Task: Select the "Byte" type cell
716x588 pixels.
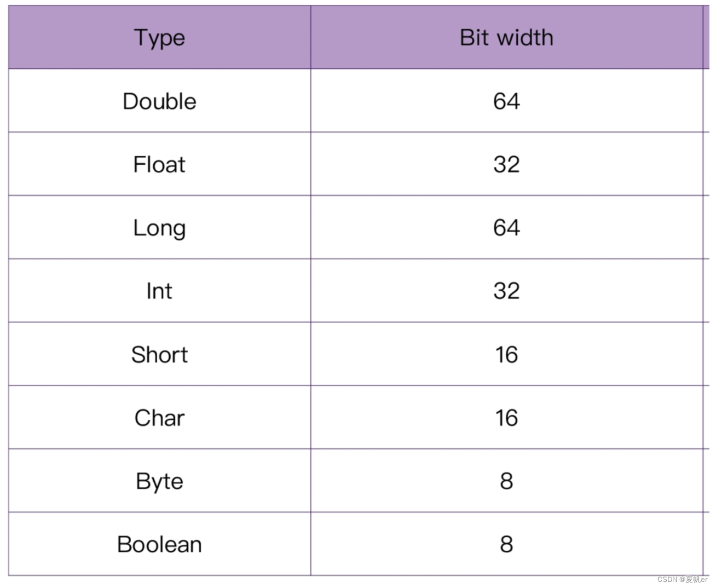Action: coord(159,481)
